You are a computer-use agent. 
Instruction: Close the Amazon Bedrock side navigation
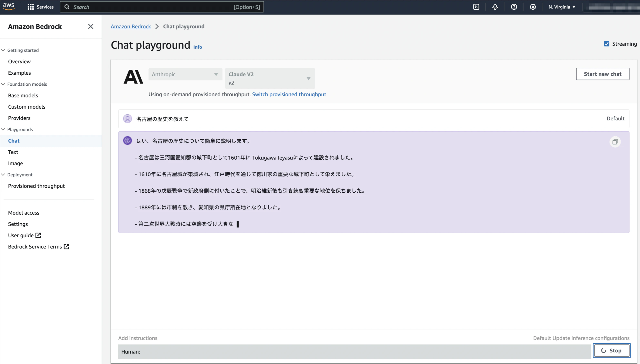[91, 26]
